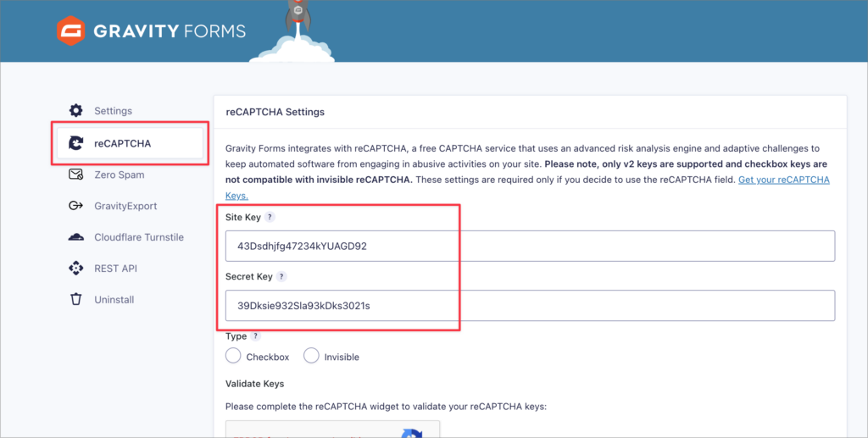Click inside the Site Key input field
The height and width of the screenshot is (438, 868).
coord(530,246)
